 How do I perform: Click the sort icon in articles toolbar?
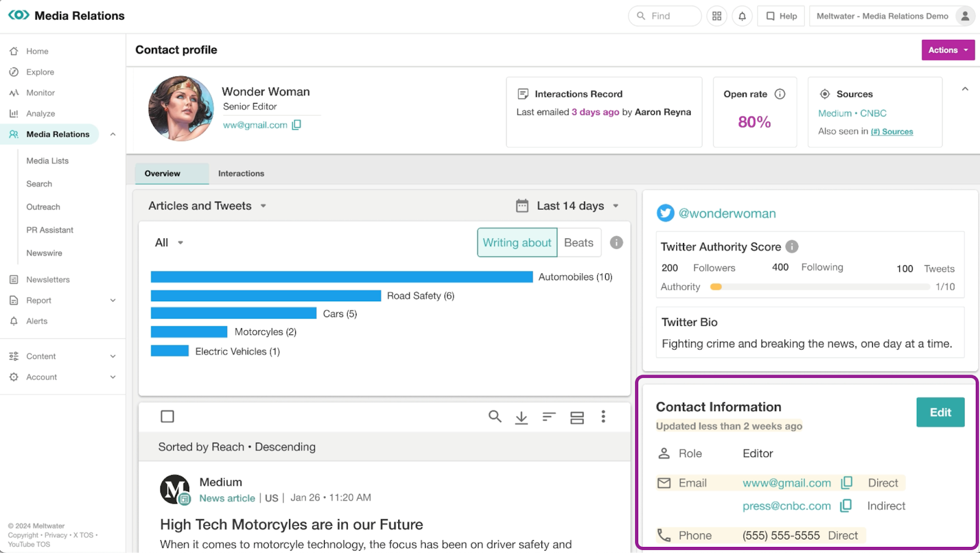[x=549, y=416]
